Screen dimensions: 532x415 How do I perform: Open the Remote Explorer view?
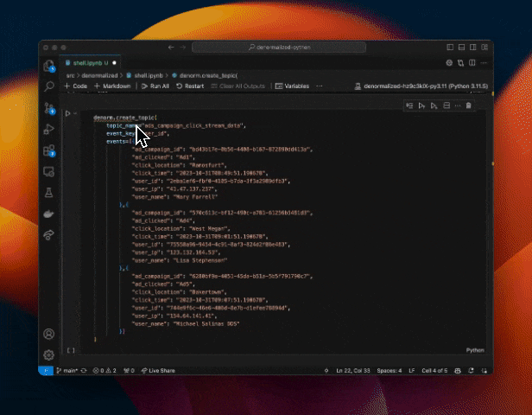49,172
